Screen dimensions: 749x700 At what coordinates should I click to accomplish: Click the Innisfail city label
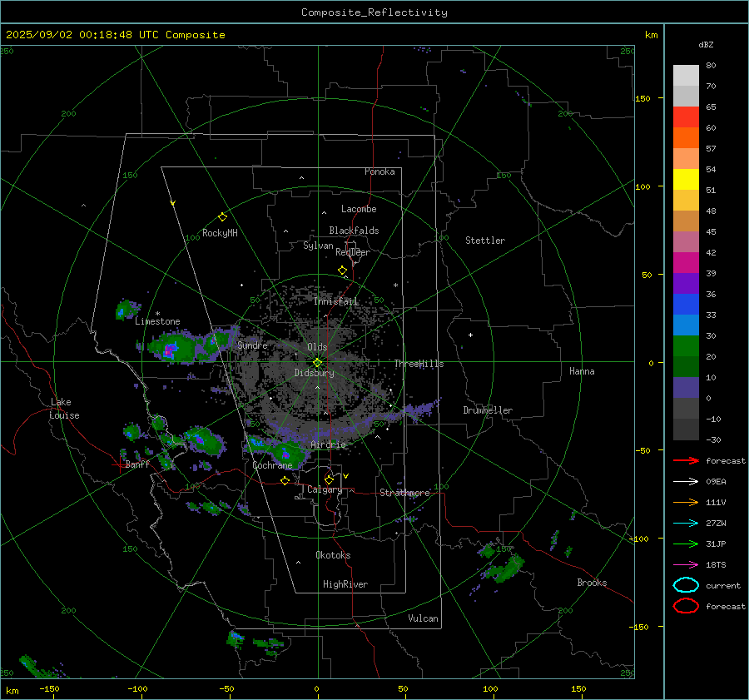coord(336,301)
